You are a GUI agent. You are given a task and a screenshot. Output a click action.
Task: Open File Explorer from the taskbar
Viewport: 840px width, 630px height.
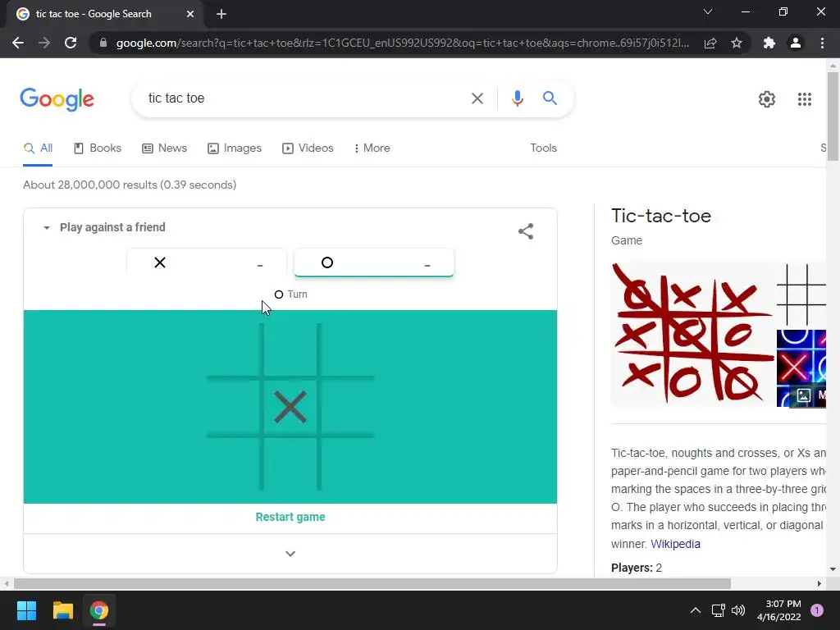pos(62,610)
